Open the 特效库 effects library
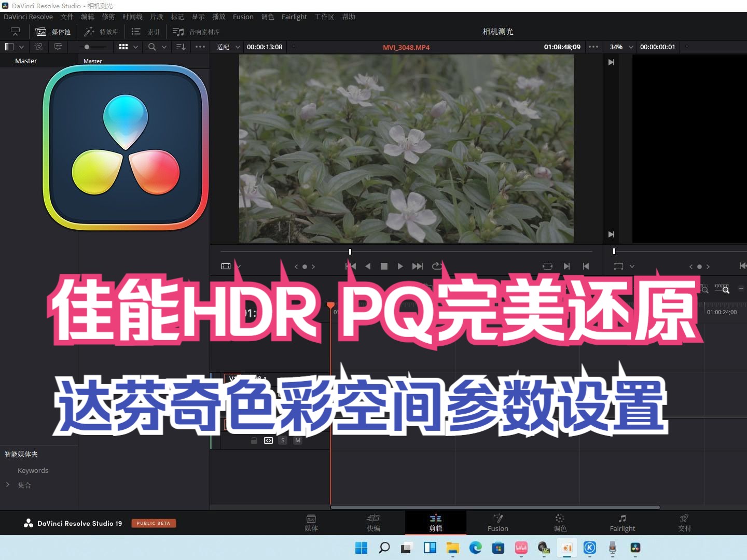747x560 pixels. (x=101, y=32)
